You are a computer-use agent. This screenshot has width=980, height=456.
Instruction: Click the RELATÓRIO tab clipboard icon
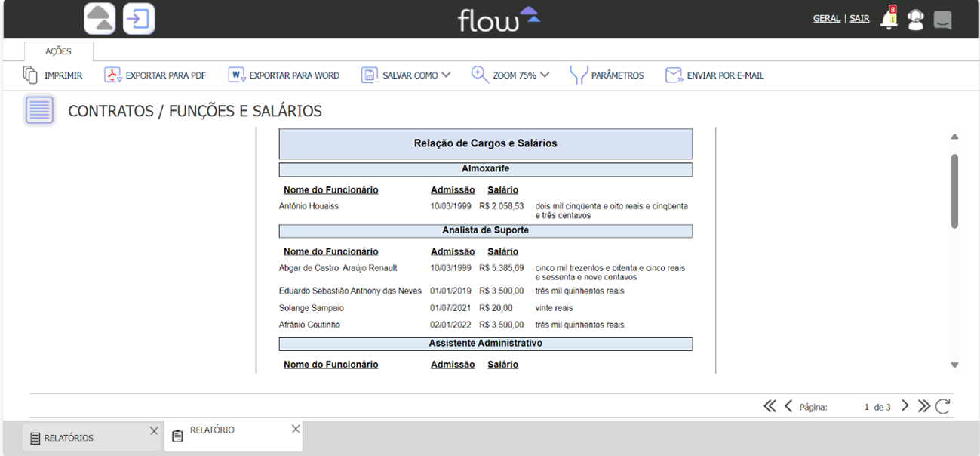[x=177, y=436]
